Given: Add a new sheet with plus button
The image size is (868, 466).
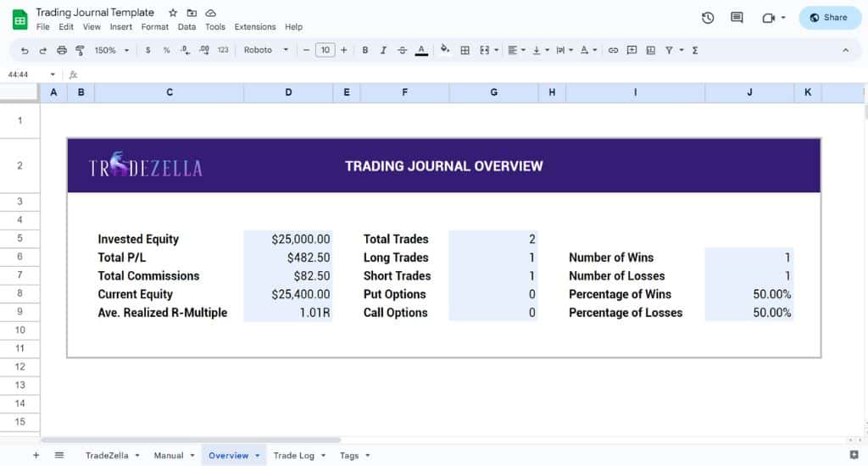Looking at the screenshot, I should point(36,456).
